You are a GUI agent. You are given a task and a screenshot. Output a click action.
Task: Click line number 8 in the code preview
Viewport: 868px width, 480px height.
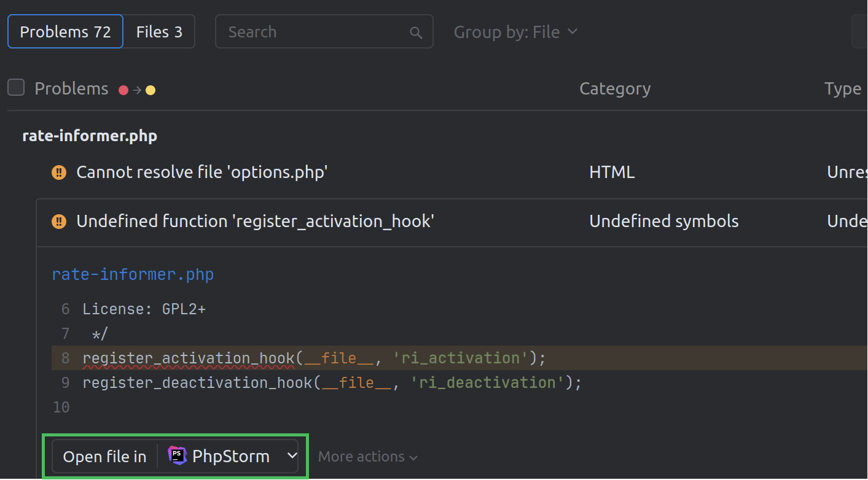(x=65, y=358)
